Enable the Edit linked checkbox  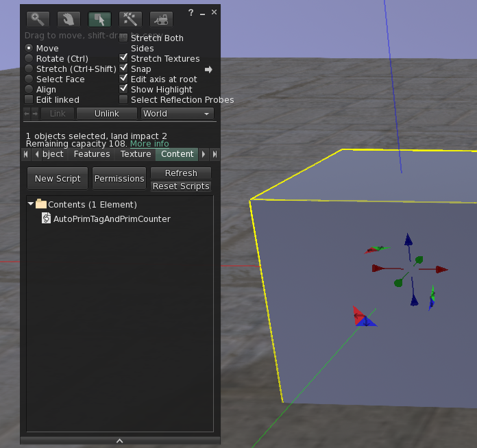coord(29,100)
